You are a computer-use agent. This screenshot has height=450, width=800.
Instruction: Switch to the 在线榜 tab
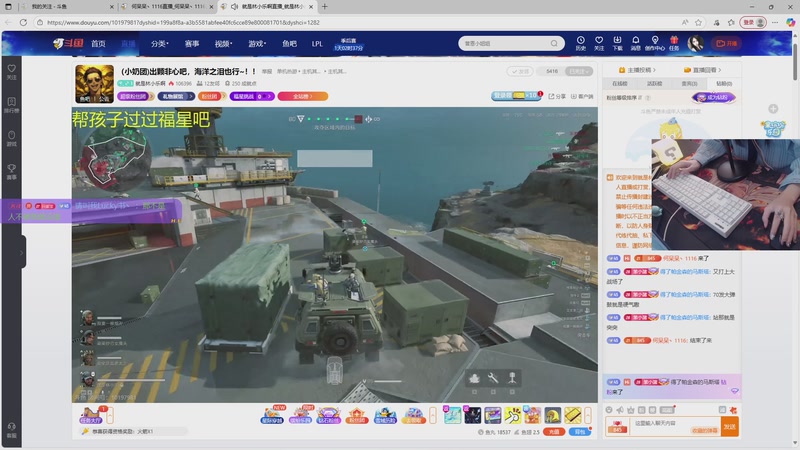coord(620,83)
